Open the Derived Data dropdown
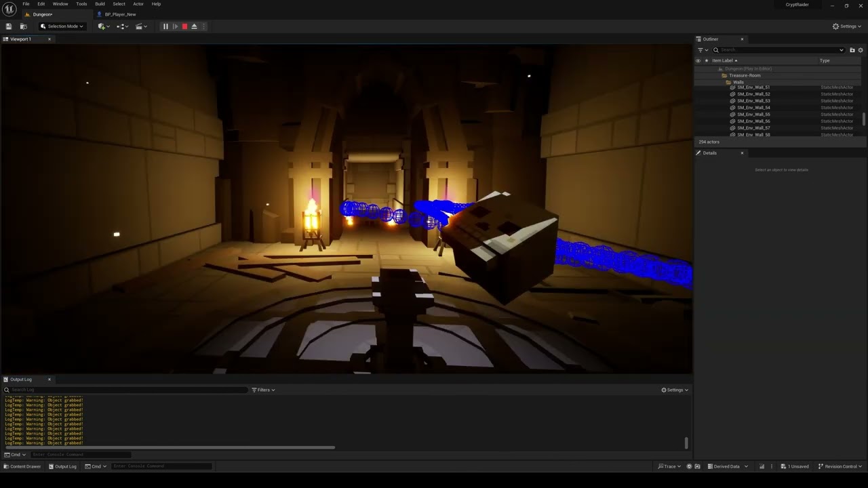This screenshot has width=868, height=488. [728, 466]
